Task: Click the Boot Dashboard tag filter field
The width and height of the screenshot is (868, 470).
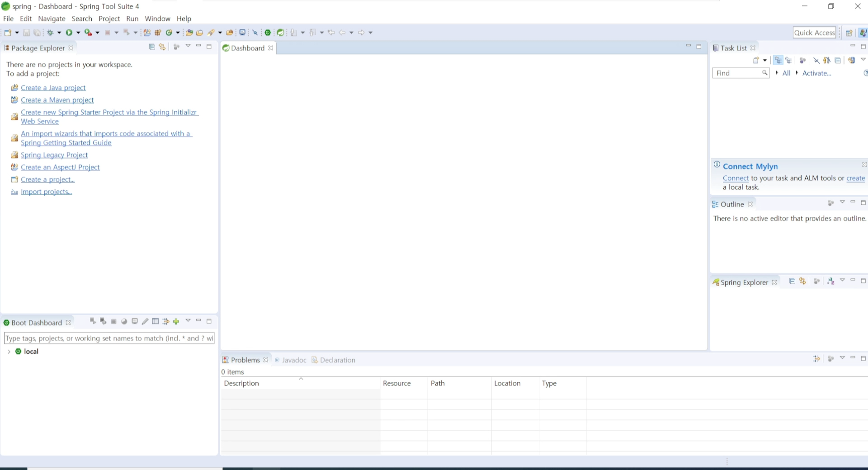Action: click(109, 338)
